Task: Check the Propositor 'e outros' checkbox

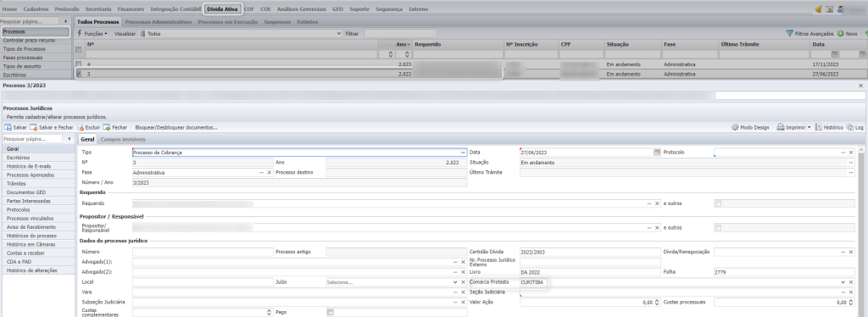Action: click(719, 227)
